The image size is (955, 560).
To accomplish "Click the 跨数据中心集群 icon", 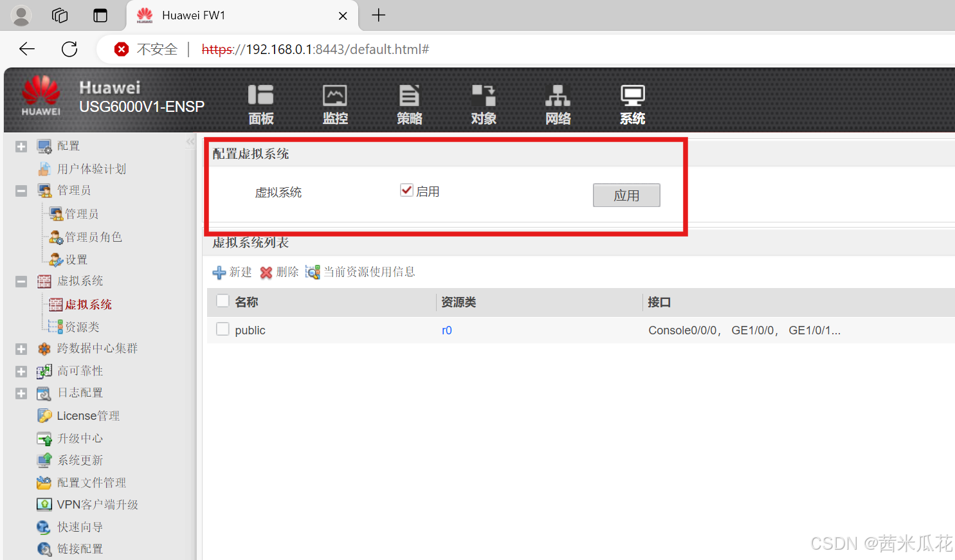I will tap(44, 348).
